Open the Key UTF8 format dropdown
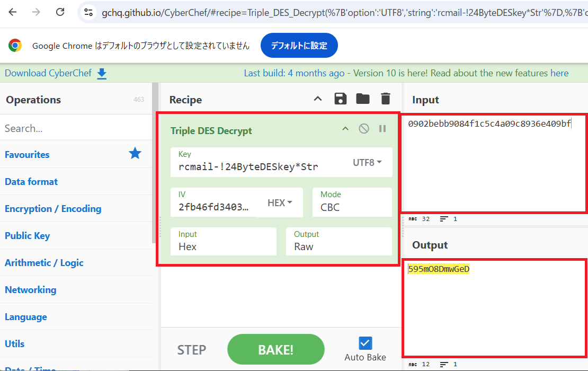Screen dimensions: 588x371 point(367,163)
